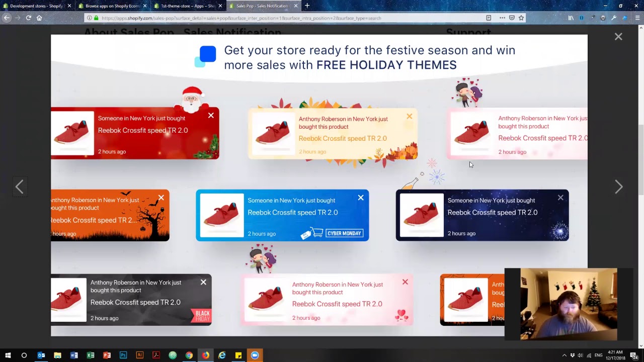644x362 pixels.
Task: Open Cortana search circle
Action: coord(24,355)
